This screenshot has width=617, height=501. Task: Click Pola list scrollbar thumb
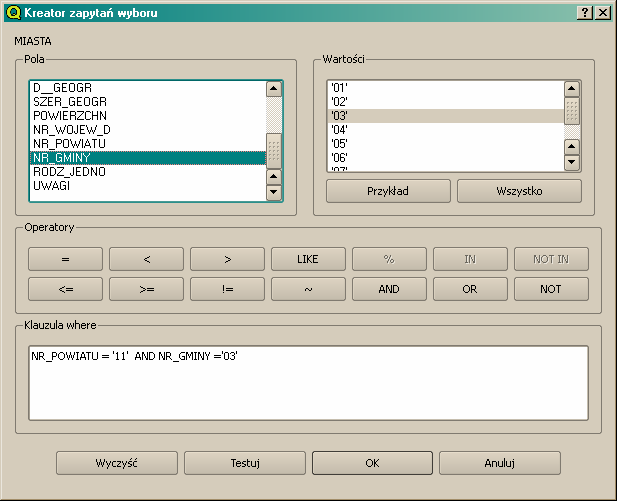274,151
